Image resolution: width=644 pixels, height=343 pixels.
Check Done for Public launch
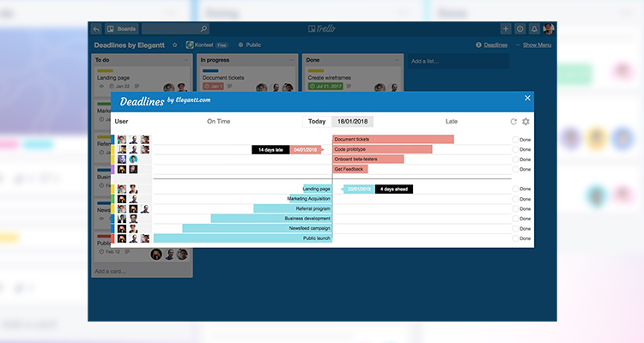point(515,238)
